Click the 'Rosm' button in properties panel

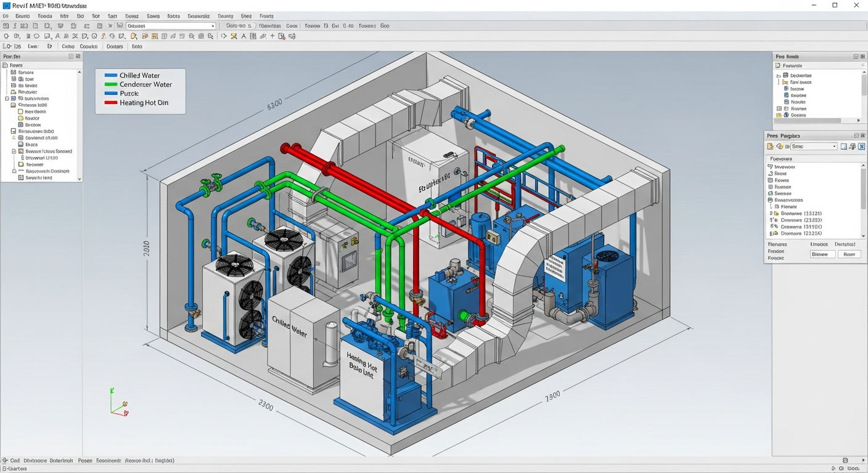849,254
